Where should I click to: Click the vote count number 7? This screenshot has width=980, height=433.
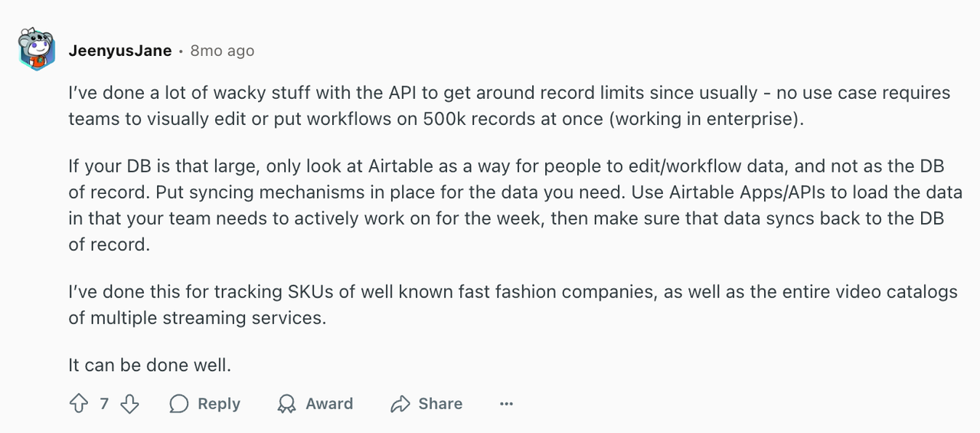105,404
